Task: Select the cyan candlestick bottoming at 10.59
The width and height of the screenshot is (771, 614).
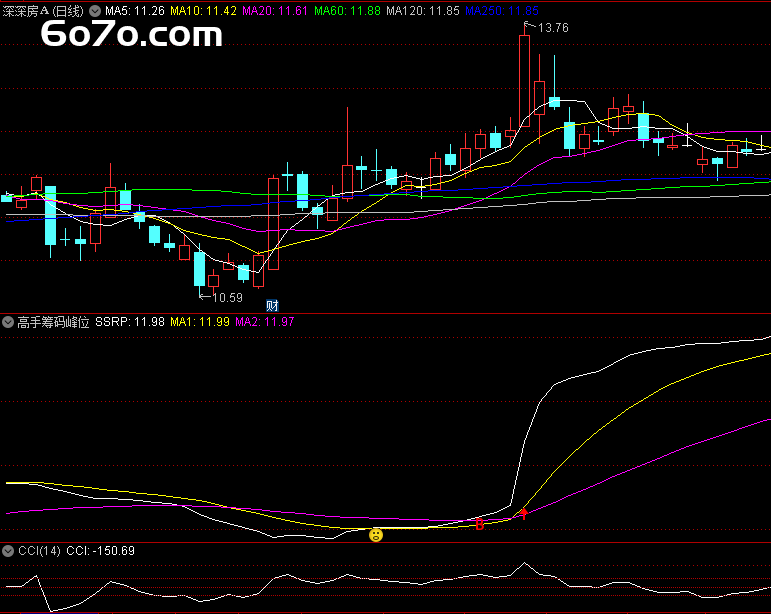Action: 199,269
